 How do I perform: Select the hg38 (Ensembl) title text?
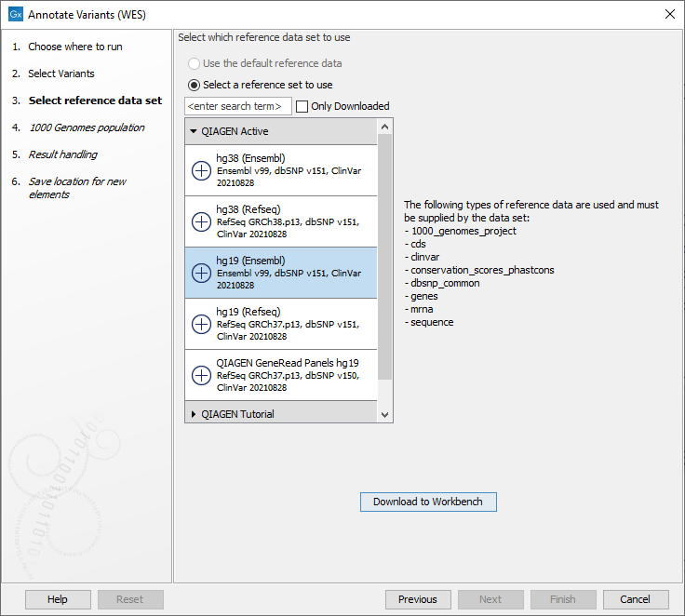coord(250,158)
